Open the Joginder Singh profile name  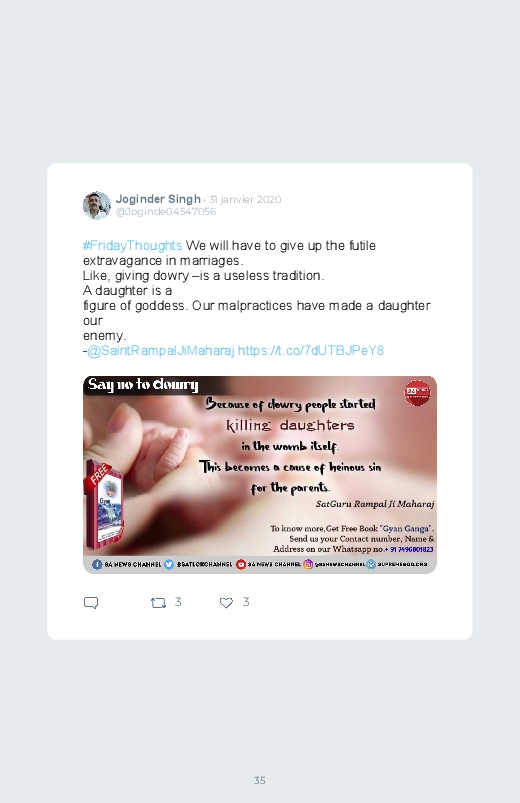[158, 199]
